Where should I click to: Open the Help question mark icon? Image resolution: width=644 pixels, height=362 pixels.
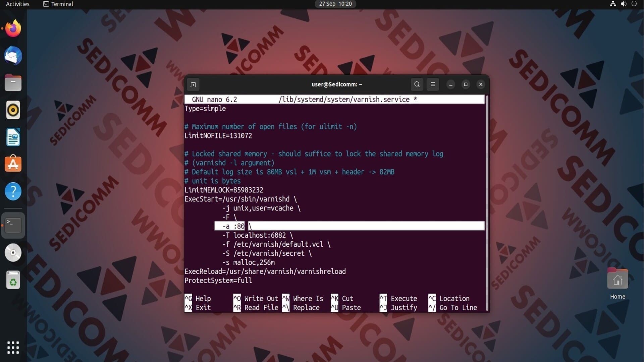13,191
